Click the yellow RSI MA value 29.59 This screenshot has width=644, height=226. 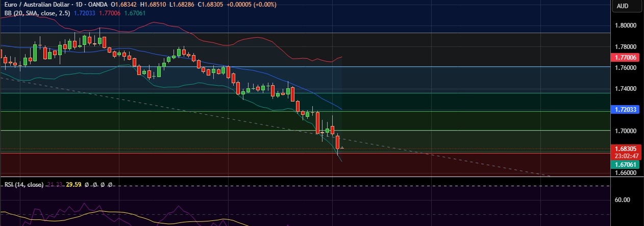pos(75,185)
